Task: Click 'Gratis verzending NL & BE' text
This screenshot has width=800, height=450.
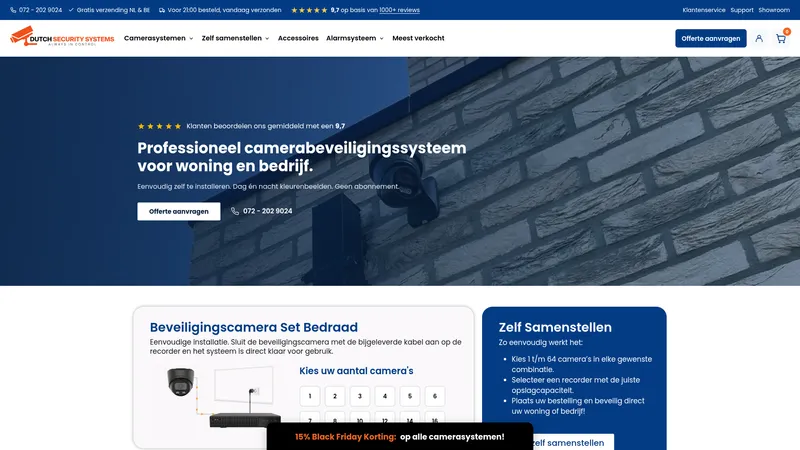Action: click(x=113, y=10)
